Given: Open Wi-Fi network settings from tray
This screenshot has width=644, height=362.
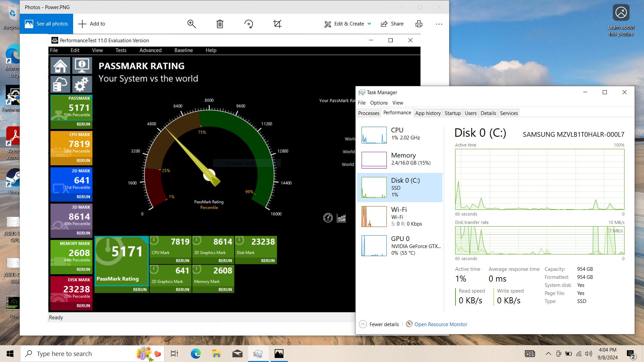Looking at the screenshot, I should (x=579, y=354).
